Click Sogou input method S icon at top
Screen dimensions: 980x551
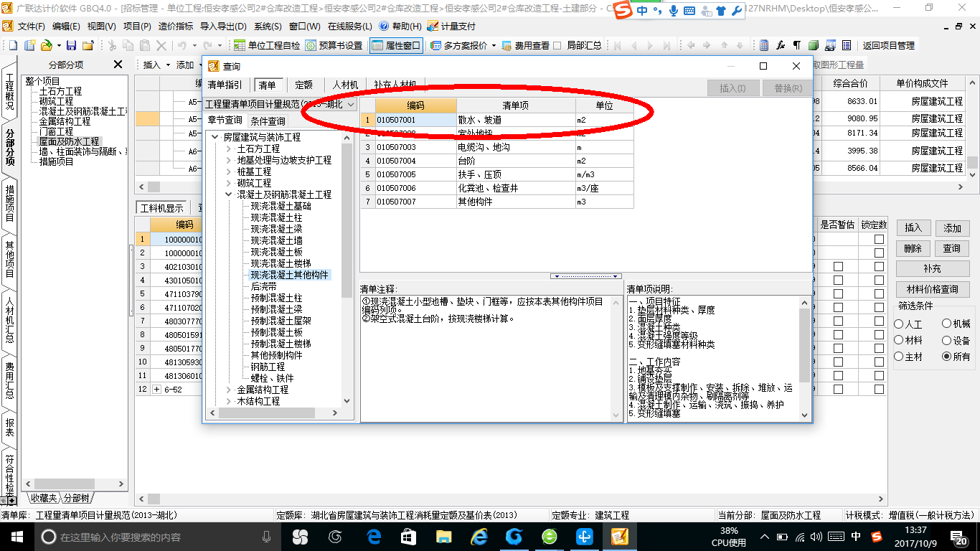(625, 10)
